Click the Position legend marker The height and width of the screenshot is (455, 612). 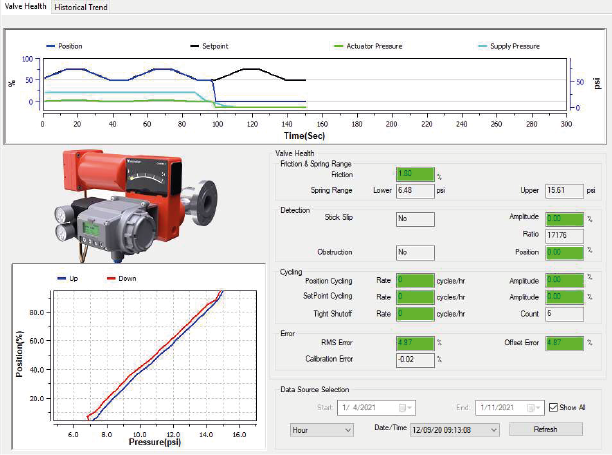50,45
